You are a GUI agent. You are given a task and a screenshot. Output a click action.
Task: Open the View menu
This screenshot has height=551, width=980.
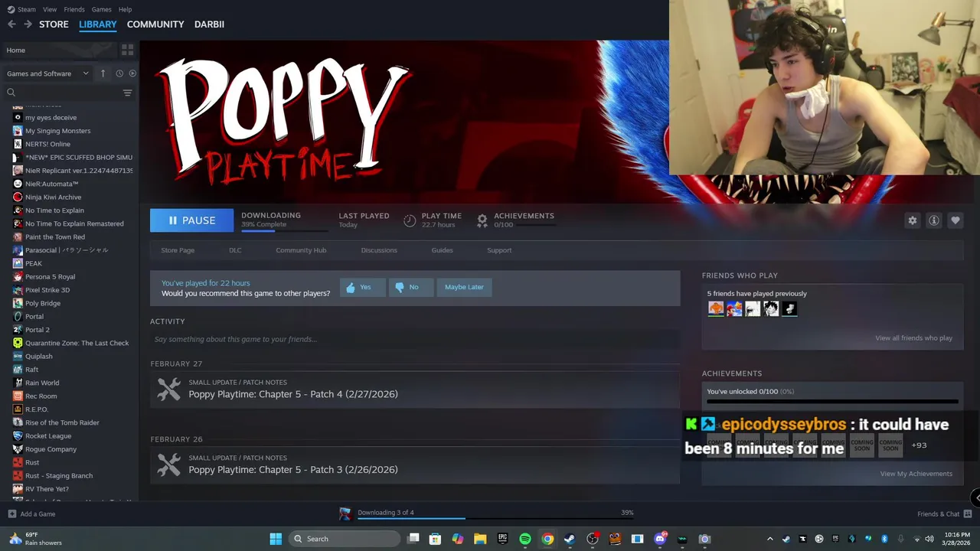click(50, 9)
